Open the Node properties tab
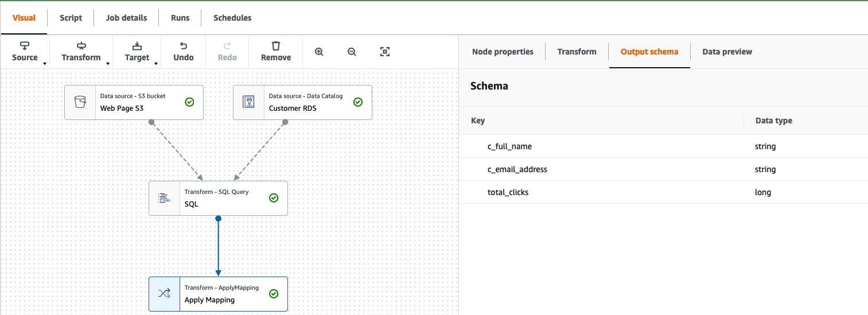 coord(503,52)
